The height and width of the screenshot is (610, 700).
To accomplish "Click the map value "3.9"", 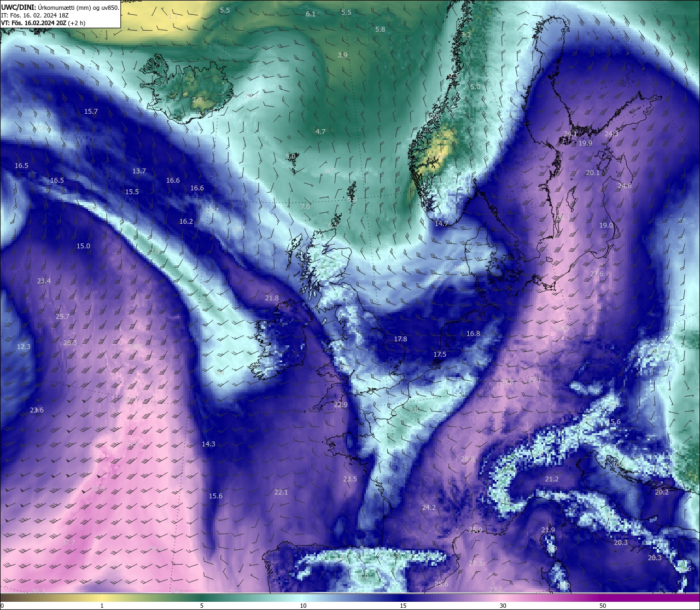I will [342, 55].
